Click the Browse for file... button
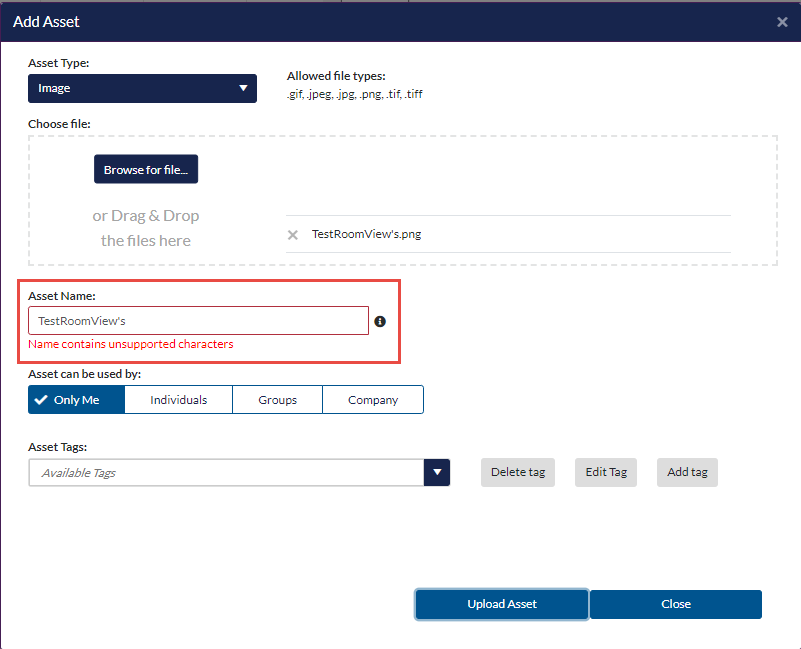 pos(146,170)
